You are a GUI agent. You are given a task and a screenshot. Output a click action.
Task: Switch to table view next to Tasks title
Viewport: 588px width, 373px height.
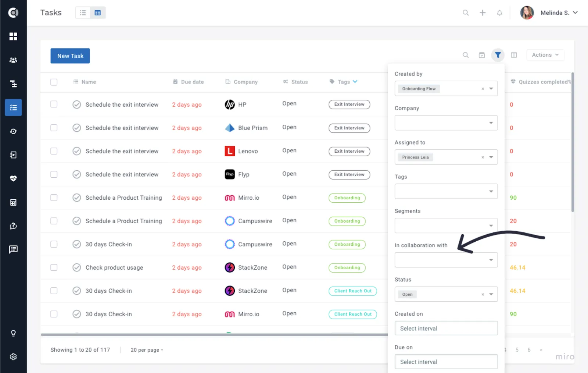98,13
